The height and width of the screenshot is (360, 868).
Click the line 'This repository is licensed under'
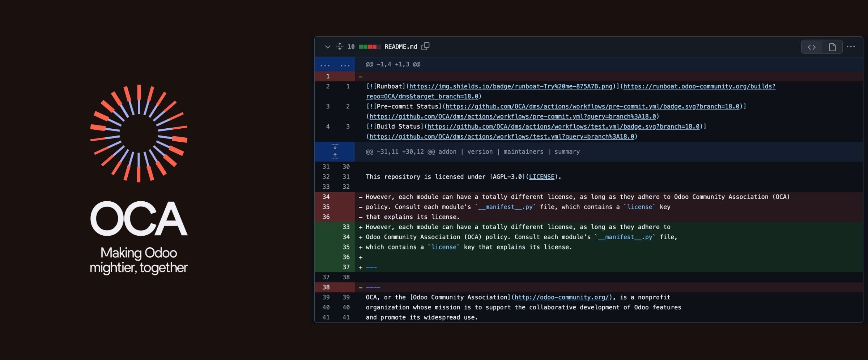point(463,177)
